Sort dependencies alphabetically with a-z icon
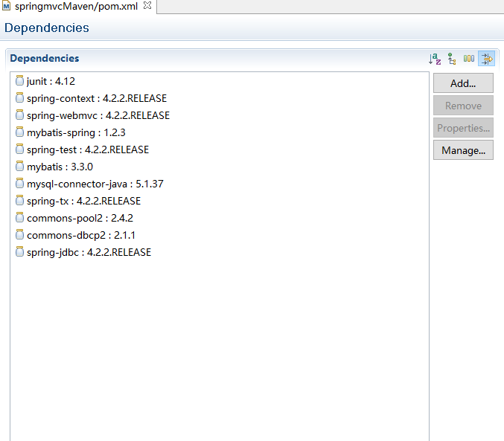Screen dimensions: 504x441 435,59
